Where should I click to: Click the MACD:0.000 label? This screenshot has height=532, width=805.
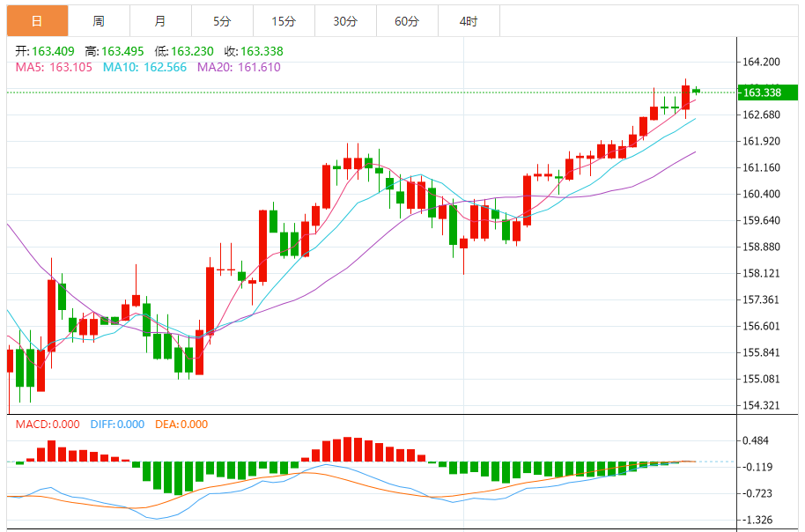click(x=48, y=425)
